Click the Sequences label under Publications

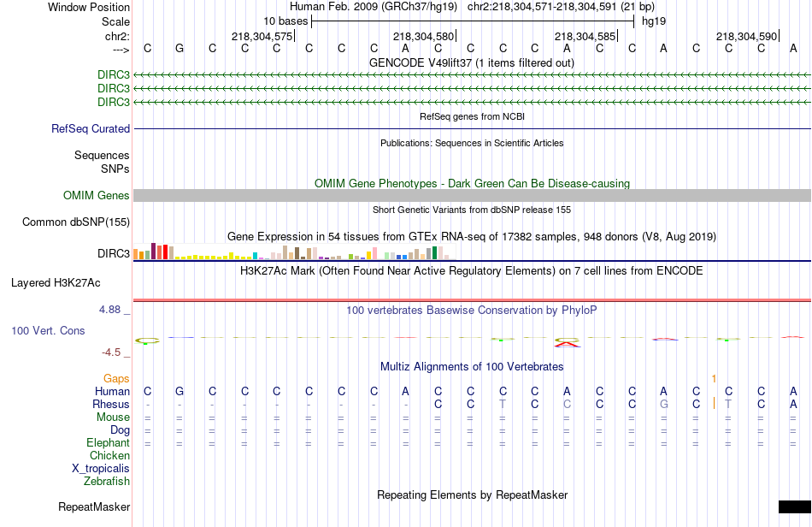[x=102, y=155]
